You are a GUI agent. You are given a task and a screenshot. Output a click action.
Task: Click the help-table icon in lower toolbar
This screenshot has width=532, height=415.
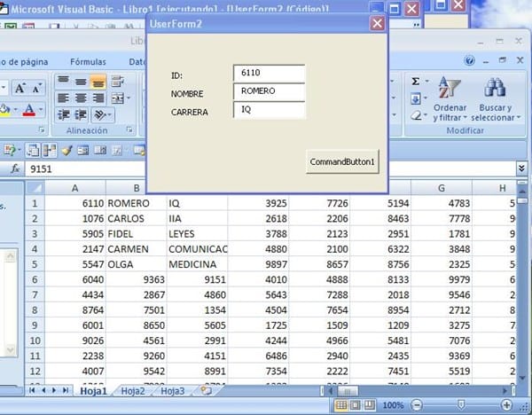(x=10, y=151)
